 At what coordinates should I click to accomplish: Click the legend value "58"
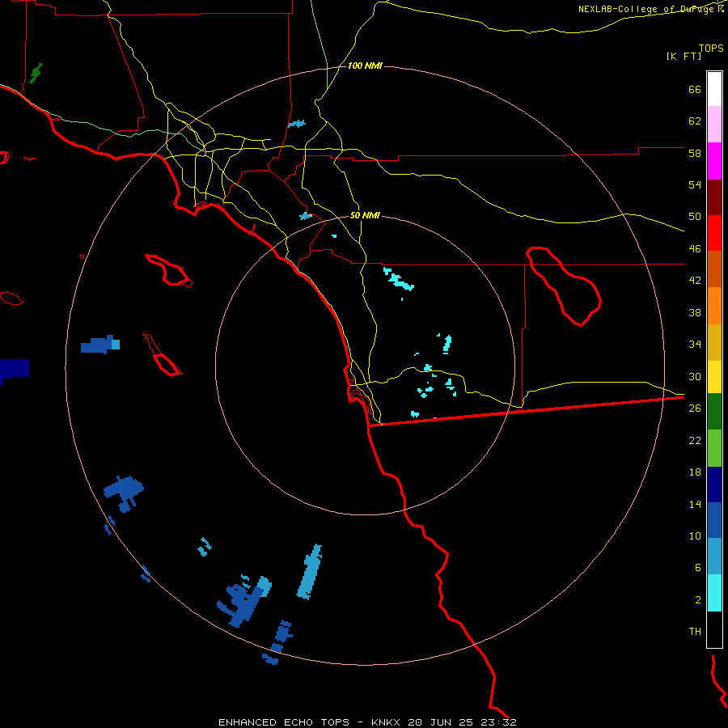pos(695,153)
